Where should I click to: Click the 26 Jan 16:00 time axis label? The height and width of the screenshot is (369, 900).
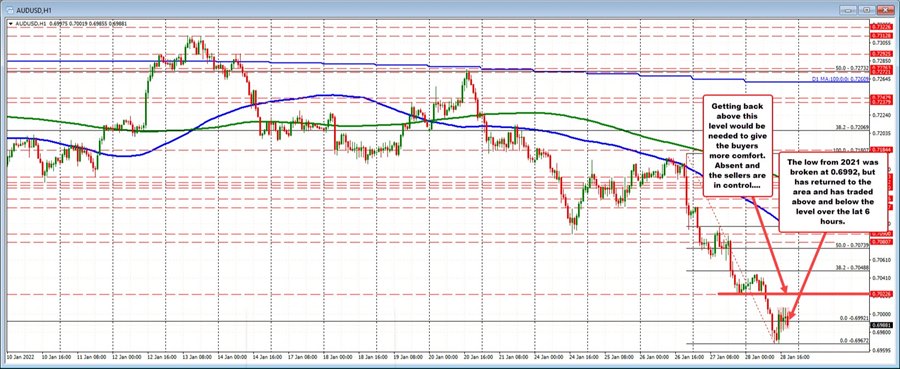click(x=690, y=356)
